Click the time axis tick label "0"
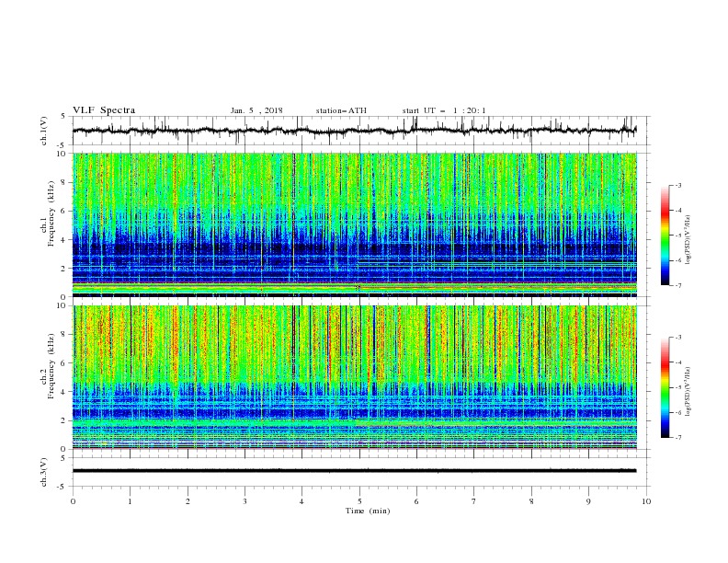This screenshot has width=728, height=563. pos(73,501)
